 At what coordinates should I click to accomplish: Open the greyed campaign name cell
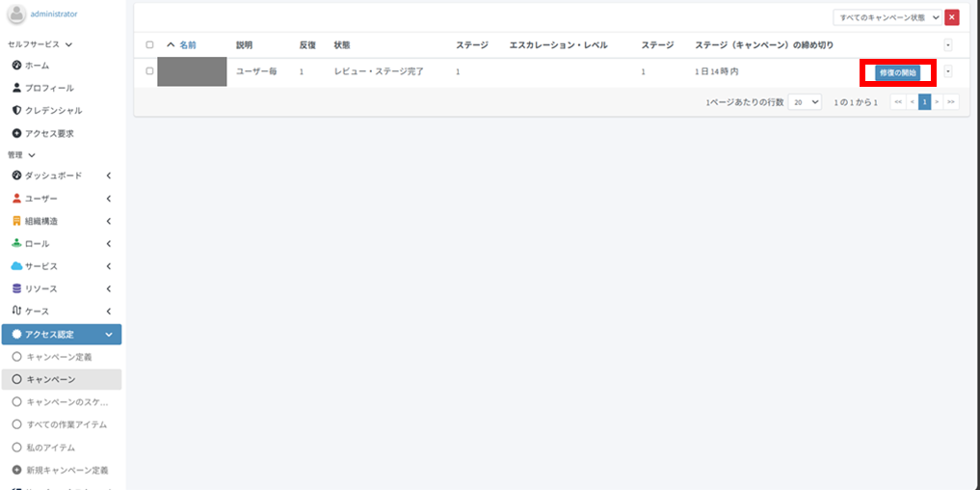pyautogui.click(x=192, y=71)
